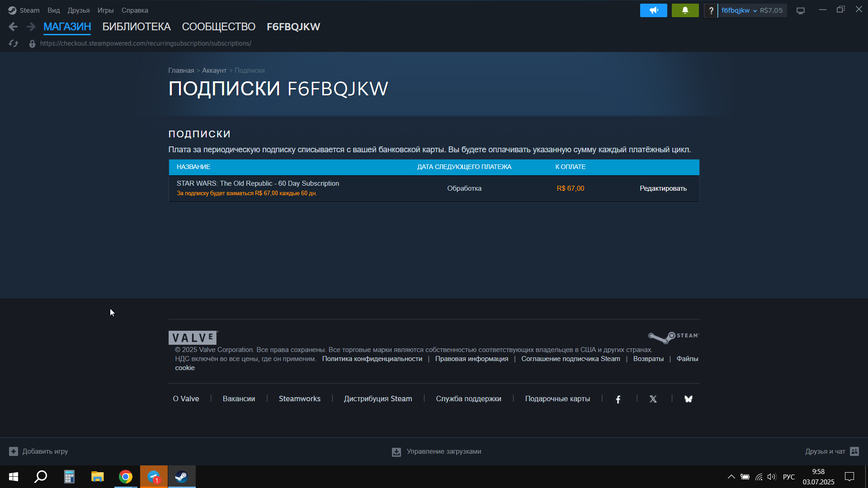
Task: Switch to the СООБЩЕСТВО tab
Action: [219, 27]
